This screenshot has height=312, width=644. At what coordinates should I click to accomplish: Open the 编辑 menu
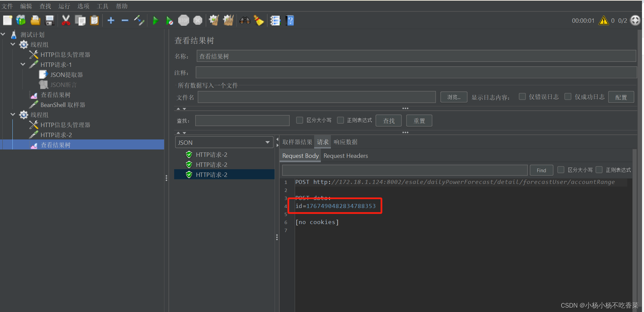26,6
